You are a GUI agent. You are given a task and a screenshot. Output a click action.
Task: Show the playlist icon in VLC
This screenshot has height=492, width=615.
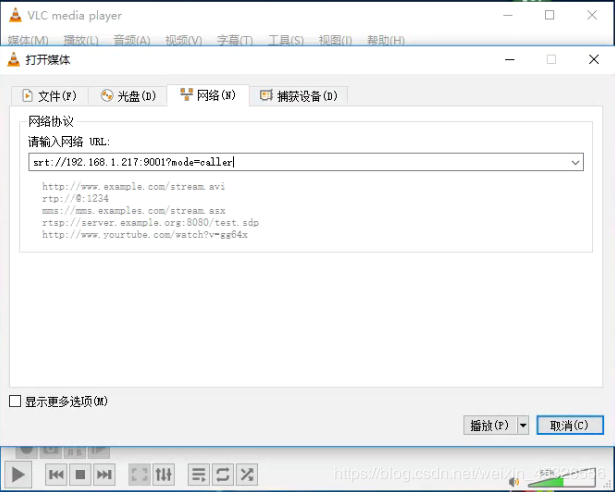[199, 475]
